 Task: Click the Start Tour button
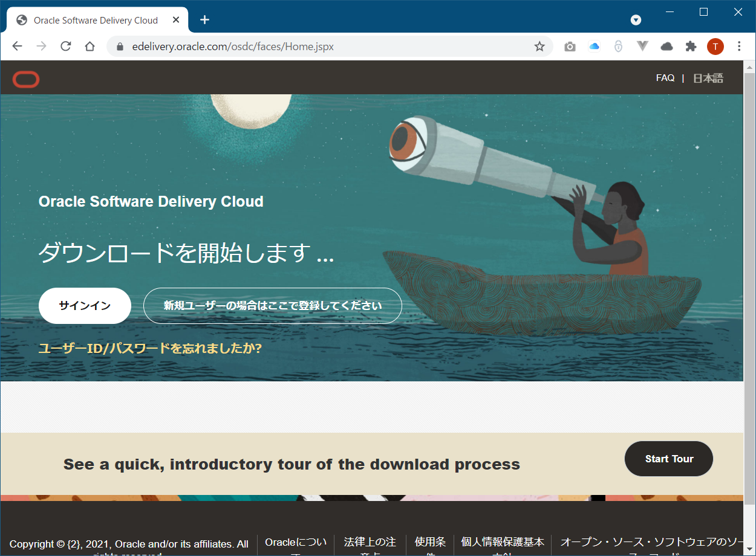[x=669, y=459]
